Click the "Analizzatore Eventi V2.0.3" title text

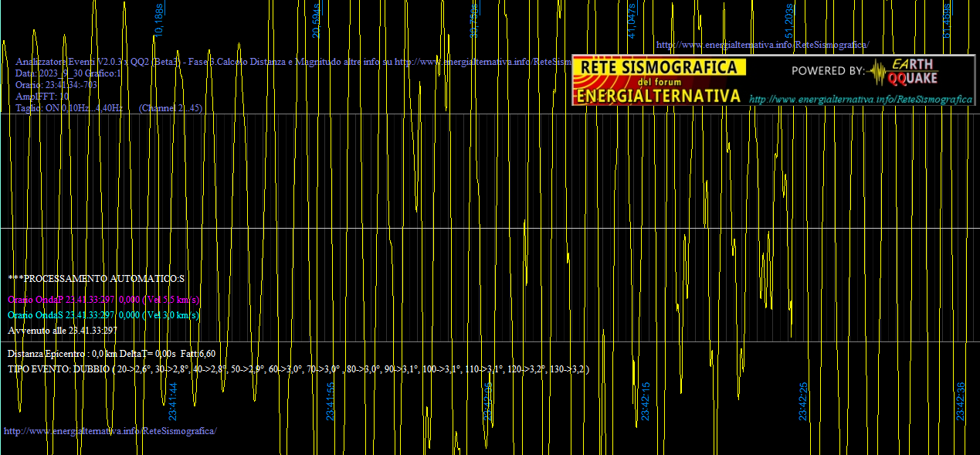(x=67, y=62)
